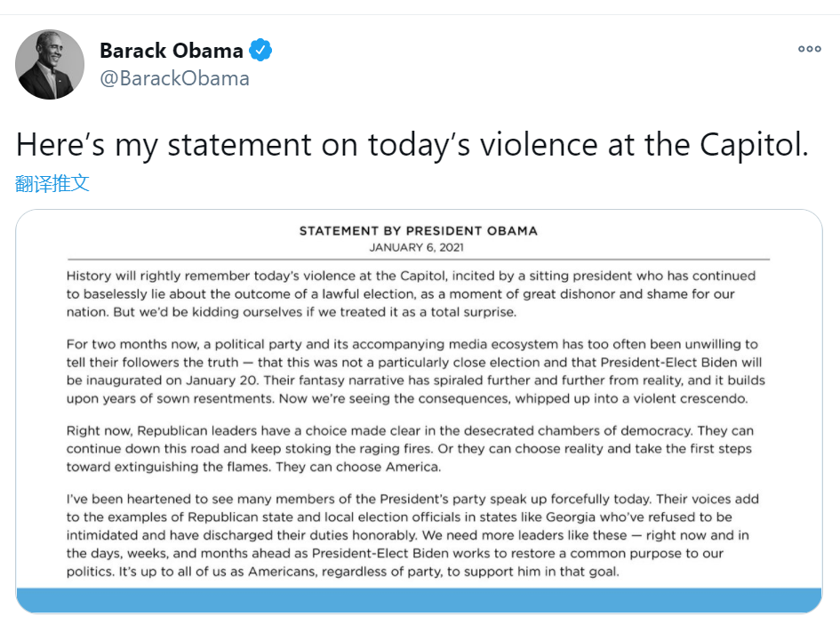Open the paragraph starting 'History will rightly remember'
The height and width of the screenshot is (625, 840).
(411, 294)
